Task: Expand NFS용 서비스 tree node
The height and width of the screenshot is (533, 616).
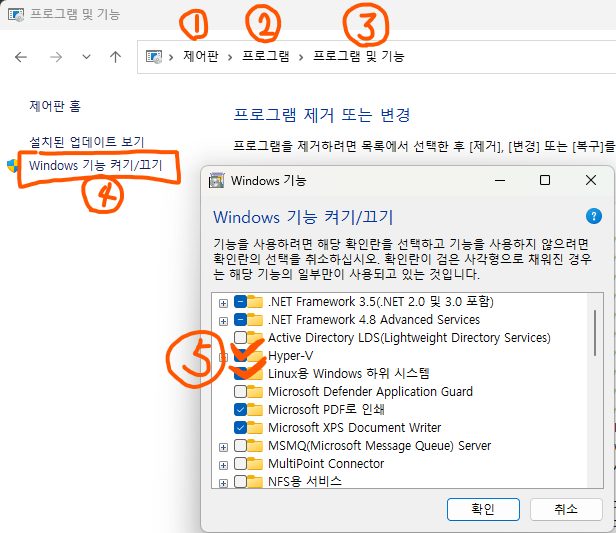Action: [x=223, y=483]
